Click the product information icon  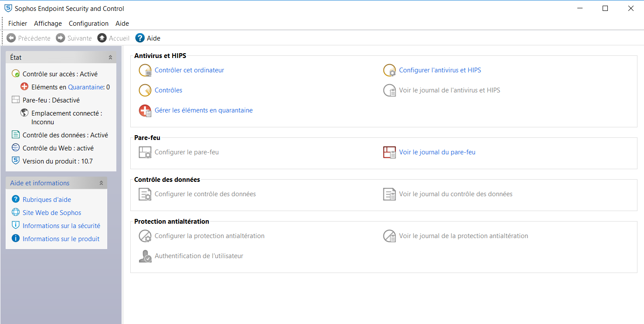16,239
